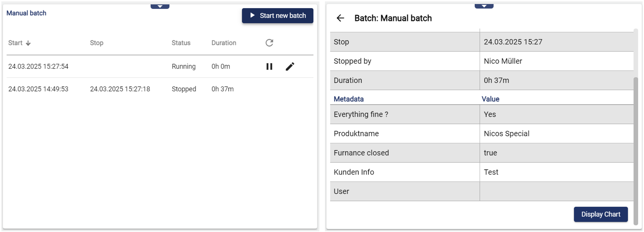
Task: Click the Furnance closed value true
Action: 490,153
